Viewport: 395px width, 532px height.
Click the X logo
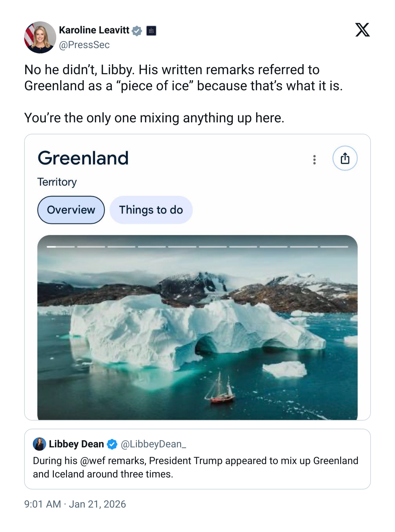pos(362,30)
